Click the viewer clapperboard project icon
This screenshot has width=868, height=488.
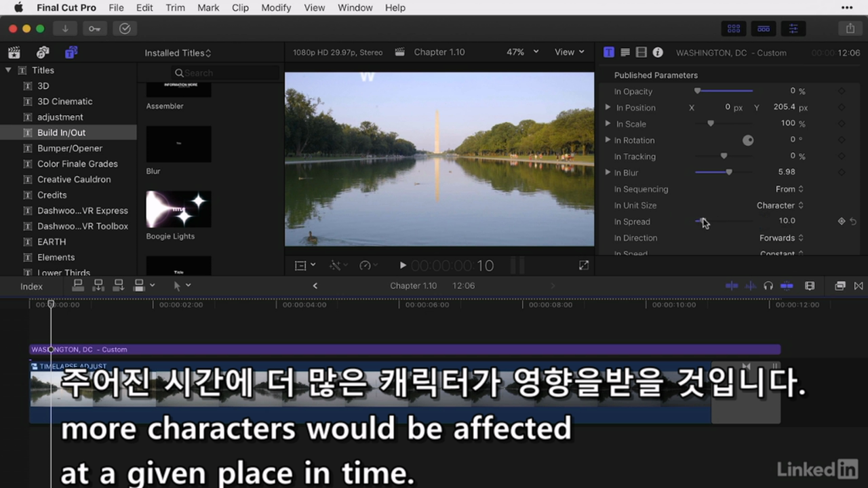pos(400,52)
